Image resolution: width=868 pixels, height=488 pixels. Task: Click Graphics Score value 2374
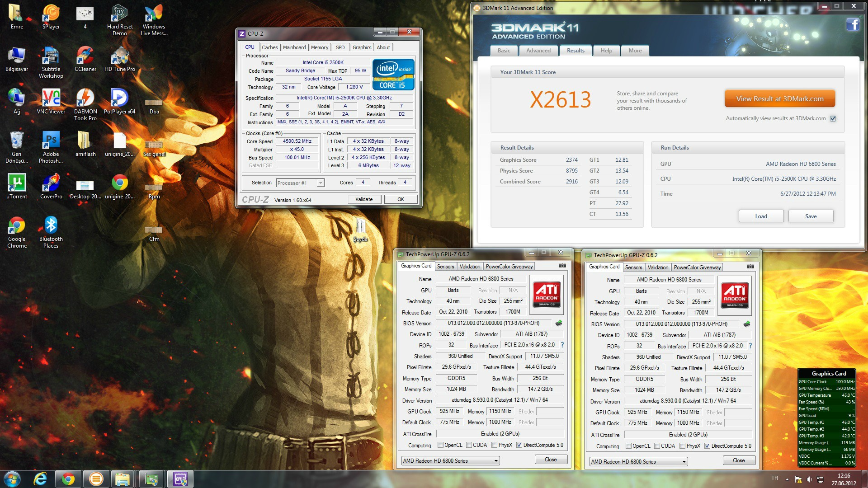pyautogui.click(x=571, y=160)
